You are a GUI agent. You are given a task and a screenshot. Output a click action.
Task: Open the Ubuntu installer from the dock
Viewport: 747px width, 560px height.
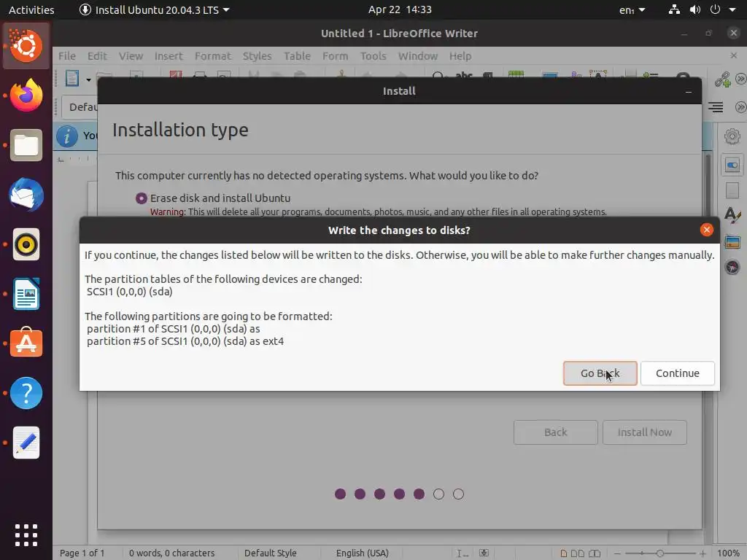(26, 46)
